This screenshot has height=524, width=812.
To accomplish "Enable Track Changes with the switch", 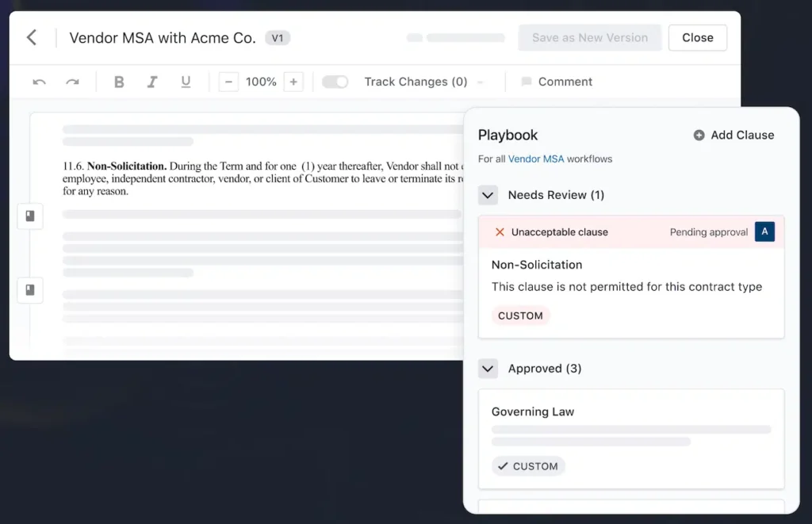I will pos(335,81).
